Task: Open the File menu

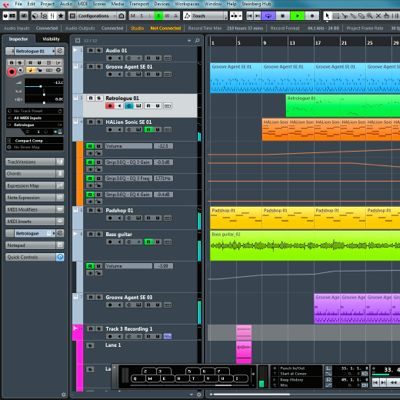Action: tap(18, 4)
